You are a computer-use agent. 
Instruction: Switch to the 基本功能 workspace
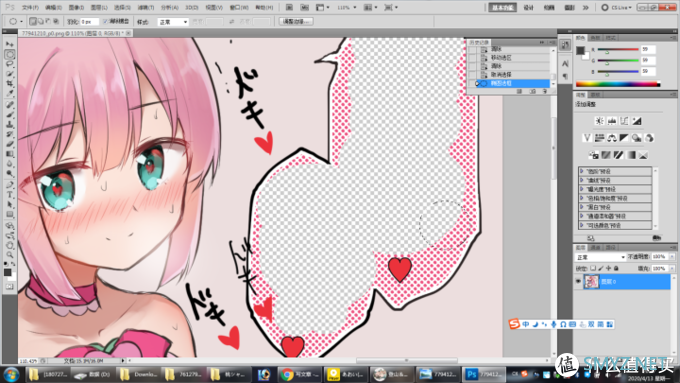[x=502, y=7]
